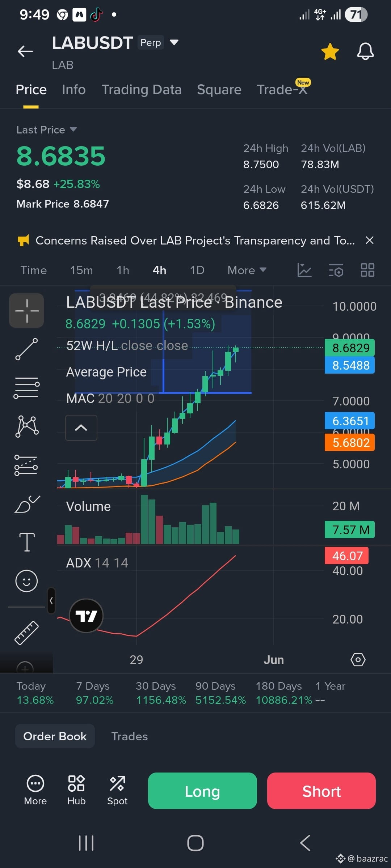
Task: Select the Order Book tab
Action: [55, 736]
